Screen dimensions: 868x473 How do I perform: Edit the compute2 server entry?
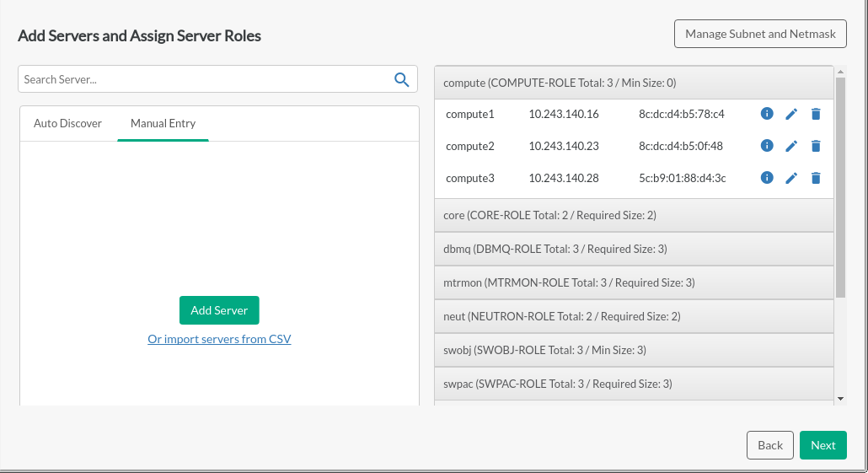pyautogui.click(x=791, y=146)
